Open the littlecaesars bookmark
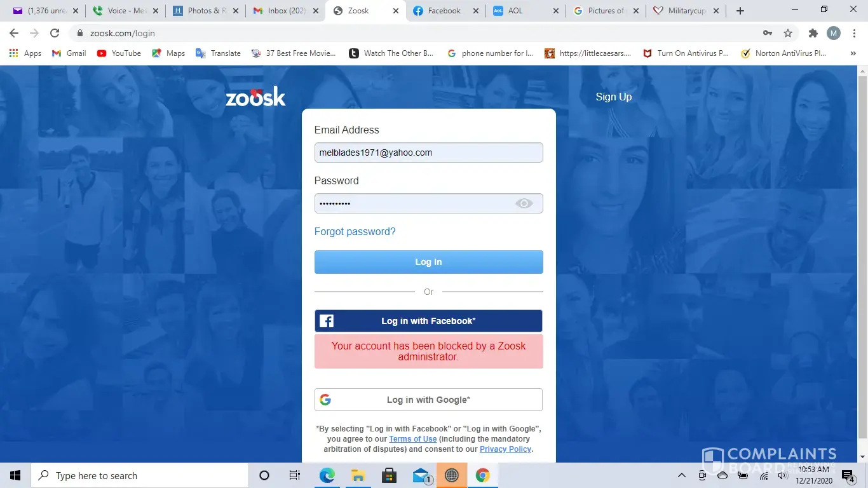This screenshot has height=488, width=868. click(588, 53)
